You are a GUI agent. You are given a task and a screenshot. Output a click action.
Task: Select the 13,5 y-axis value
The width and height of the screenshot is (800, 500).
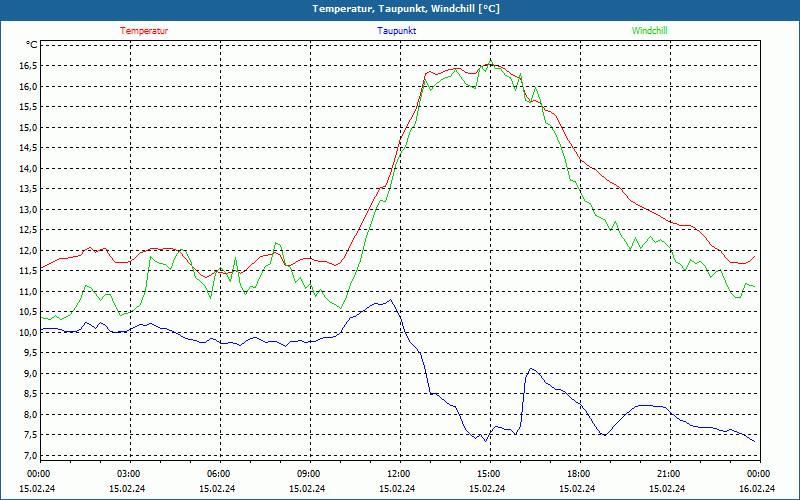click(x=28, y=189)
